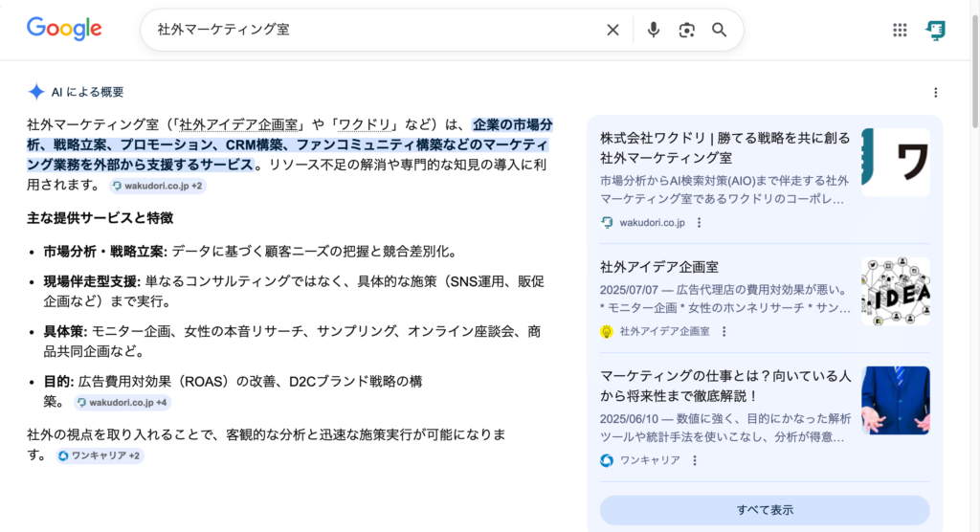Open the Google apps grid
Viewport: 980px width, 532px height.
click(x=900, y=30)
